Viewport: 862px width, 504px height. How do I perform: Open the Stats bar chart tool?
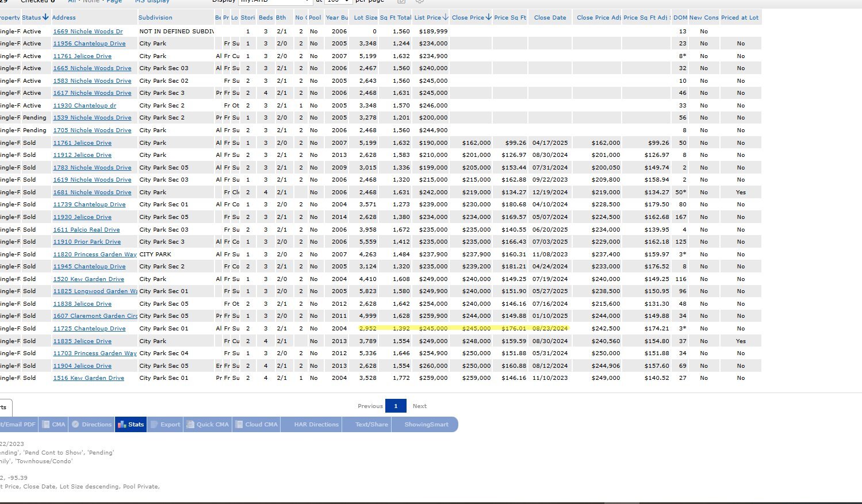131,425
